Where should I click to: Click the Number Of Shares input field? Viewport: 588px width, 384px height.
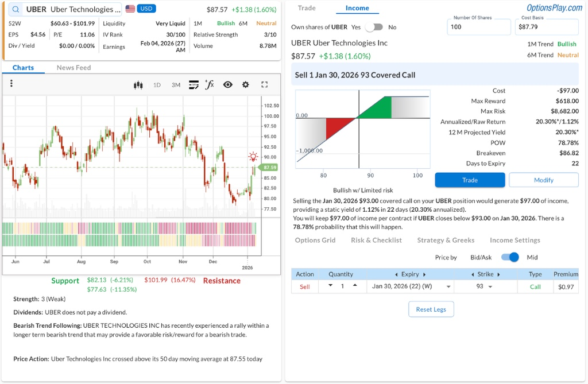tap(478, 27)
